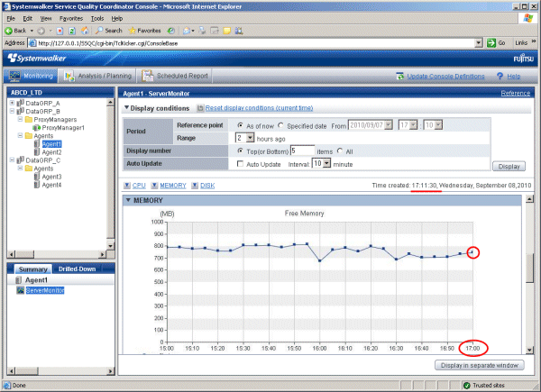This screenshot has height=392, width=541.
Task: Click the Go button beside the address bar
Action: click(496, 42)
